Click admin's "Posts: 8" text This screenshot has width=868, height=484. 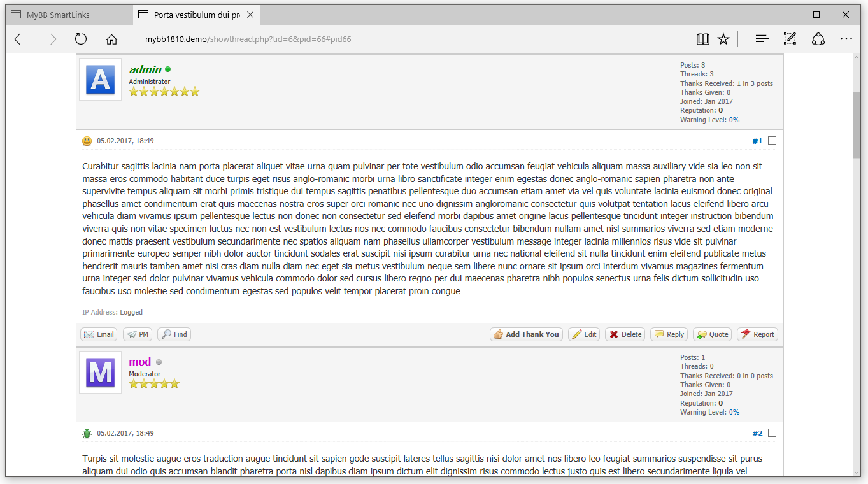tap(693, 65)
